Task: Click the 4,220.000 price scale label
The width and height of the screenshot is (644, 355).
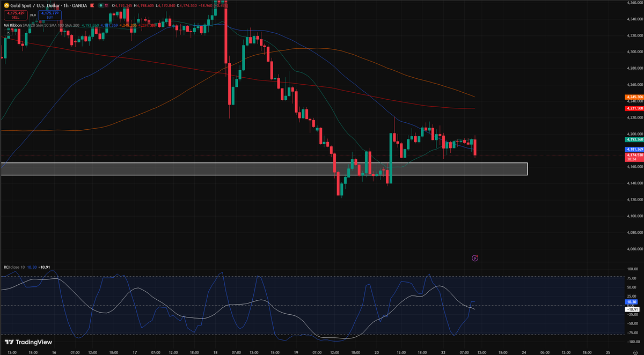Action: click(634, 117)
